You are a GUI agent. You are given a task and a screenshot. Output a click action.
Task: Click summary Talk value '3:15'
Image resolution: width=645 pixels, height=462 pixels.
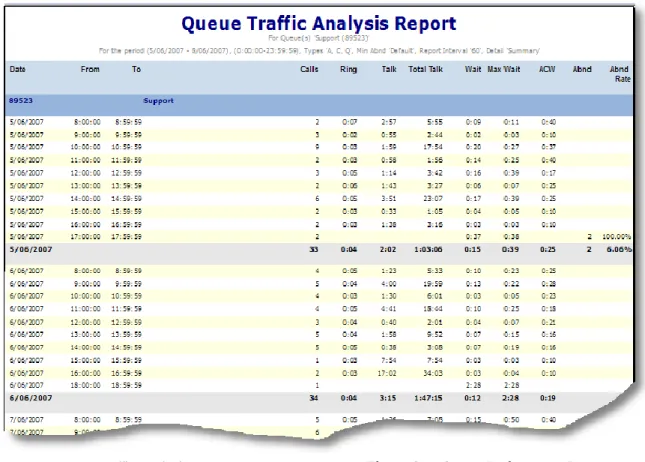pyautogui.click(x=388, y=398)
